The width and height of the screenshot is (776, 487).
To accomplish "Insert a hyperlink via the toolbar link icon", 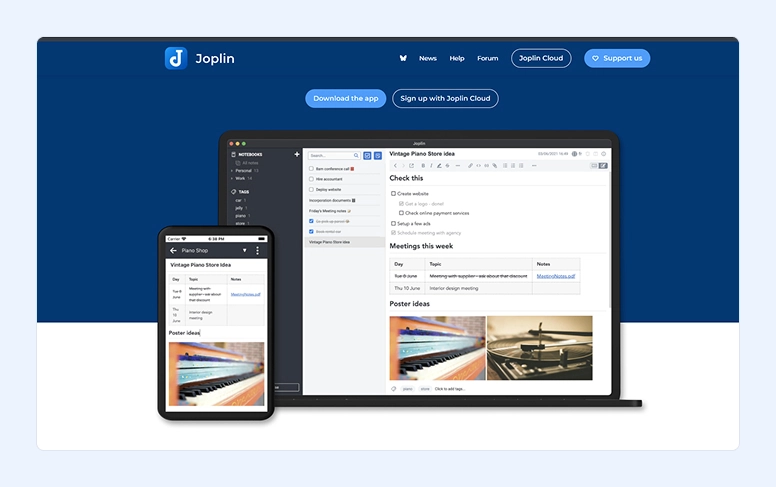I will [x=470, y=166].
